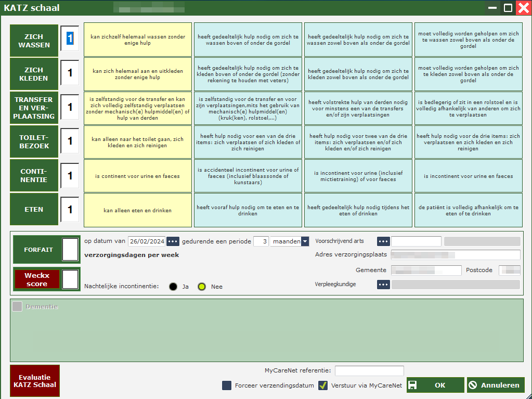Click the ZICH KLEDEN score field
The image size is (532, 399).
[x=70, y=73]
